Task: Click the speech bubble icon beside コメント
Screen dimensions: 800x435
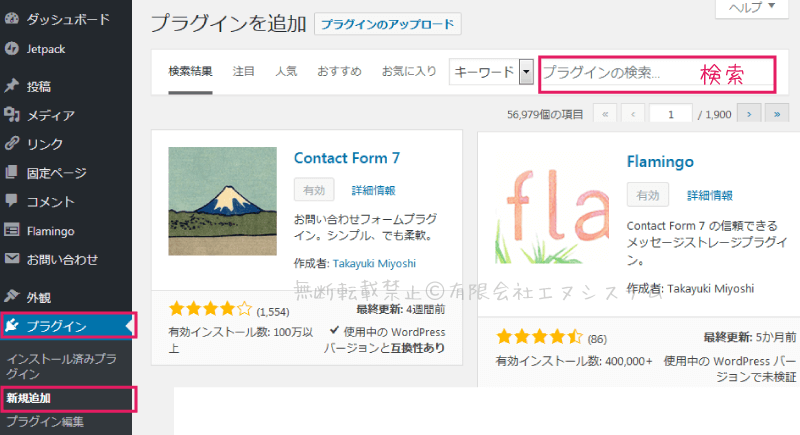Action: (x=11, y=201)
